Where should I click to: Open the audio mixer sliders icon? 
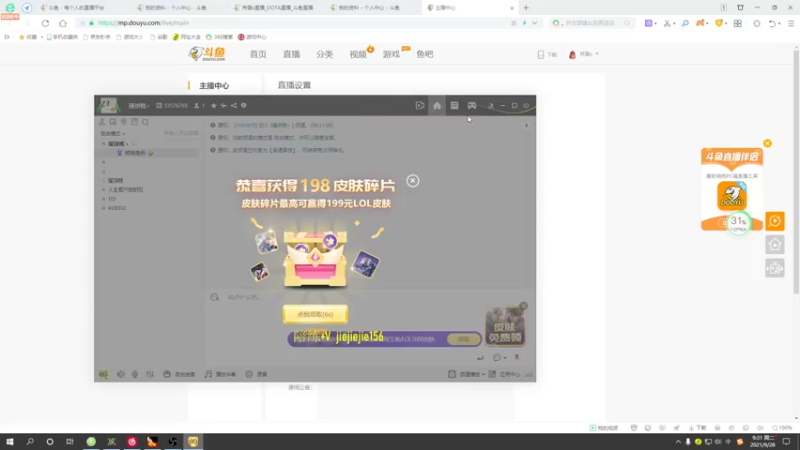[150, 374]
